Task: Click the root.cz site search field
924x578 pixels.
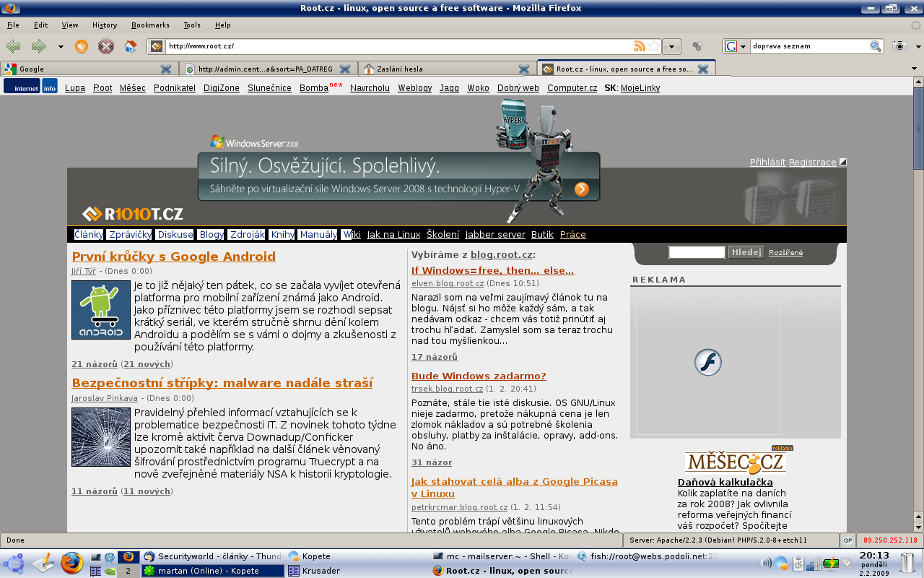Action: pyautogui.click(x=697, y=252)
